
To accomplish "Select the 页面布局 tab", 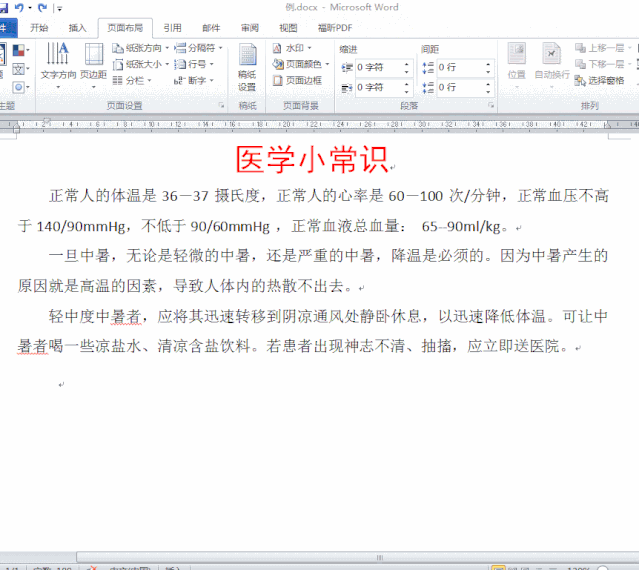I will [x=125, y=28].
